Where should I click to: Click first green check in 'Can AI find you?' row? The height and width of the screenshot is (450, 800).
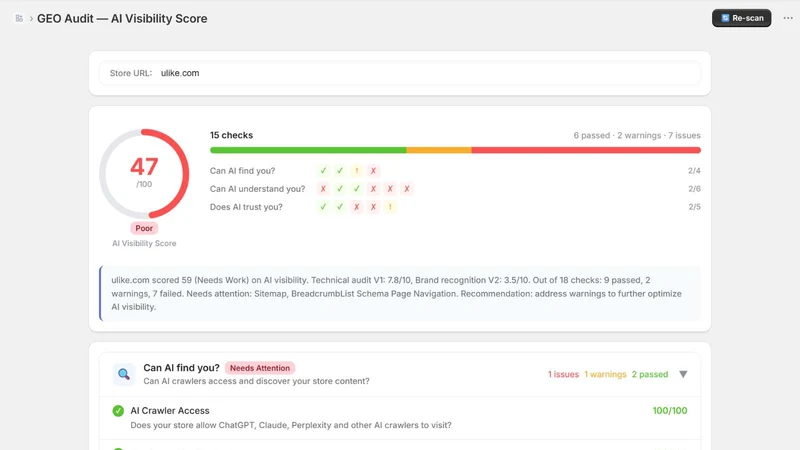click(x=323, y=171)
